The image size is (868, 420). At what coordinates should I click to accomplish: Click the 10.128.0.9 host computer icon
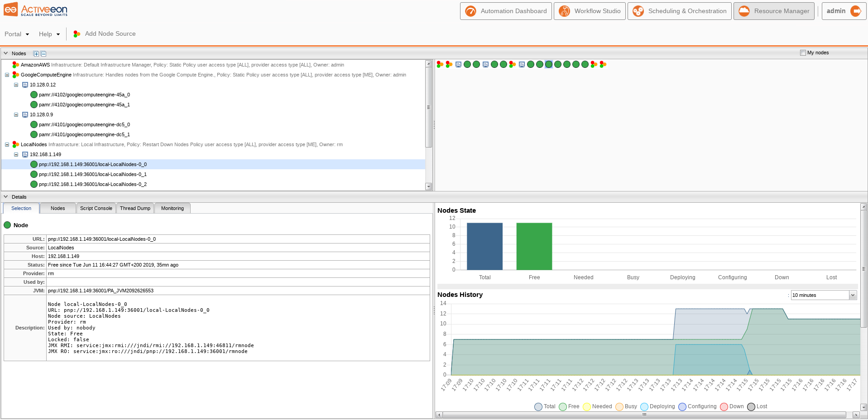point(25,115)
